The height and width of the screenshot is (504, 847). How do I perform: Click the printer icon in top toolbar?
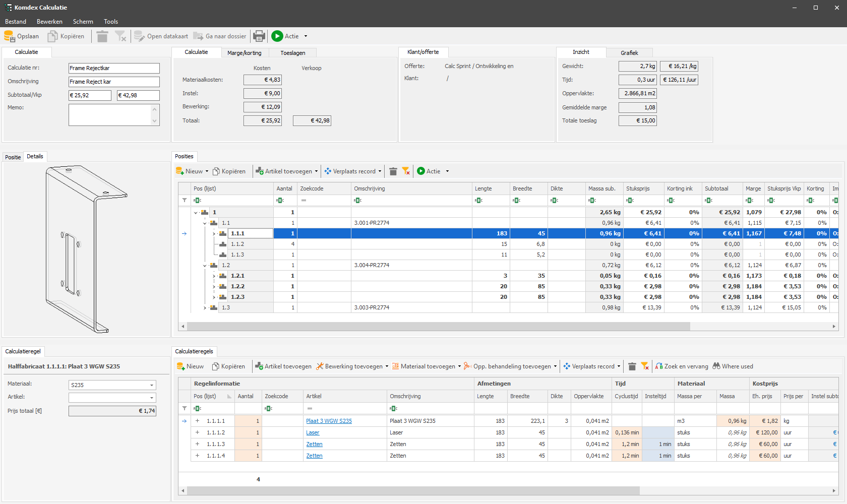[259, 36]
